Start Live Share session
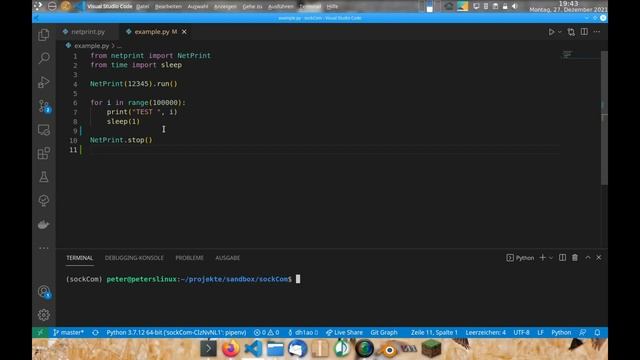 click(344, 332)
